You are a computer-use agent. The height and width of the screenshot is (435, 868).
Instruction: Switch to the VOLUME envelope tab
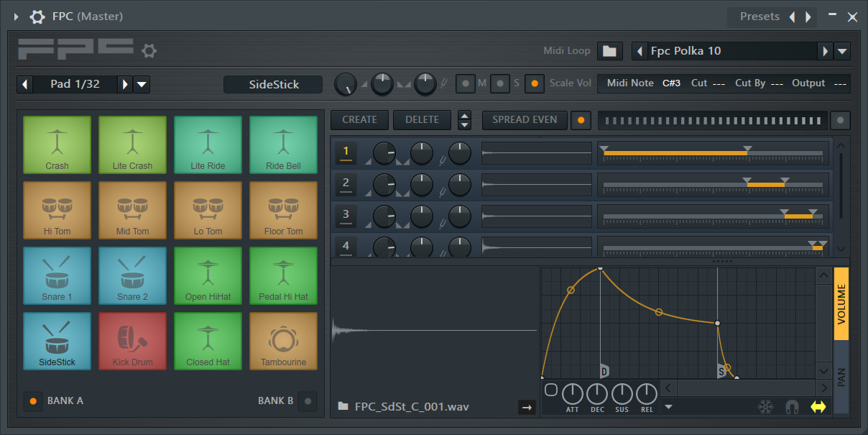841,304
